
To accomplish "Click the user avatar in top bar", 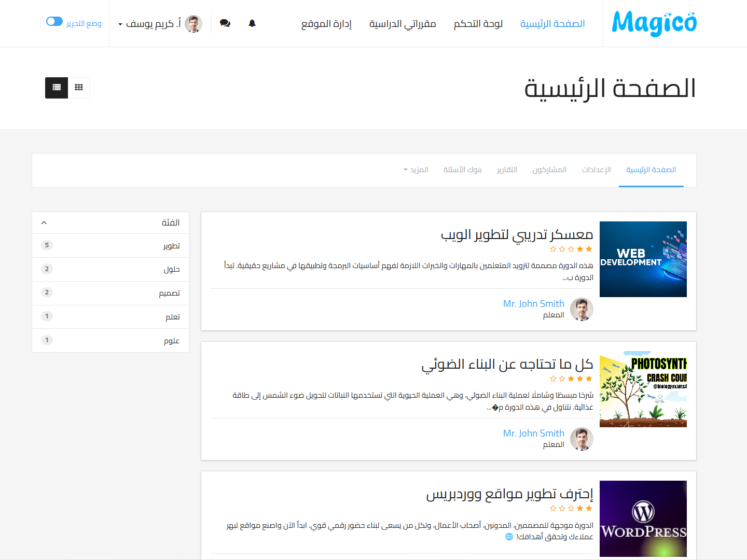I will pyautogui.click(x=193, y=24).
